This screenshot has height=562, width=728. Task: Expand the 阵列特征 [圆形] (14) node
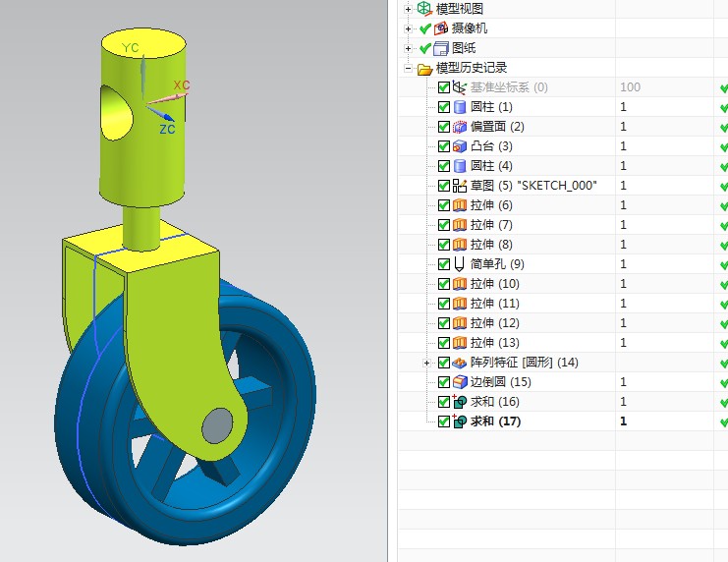426,363
